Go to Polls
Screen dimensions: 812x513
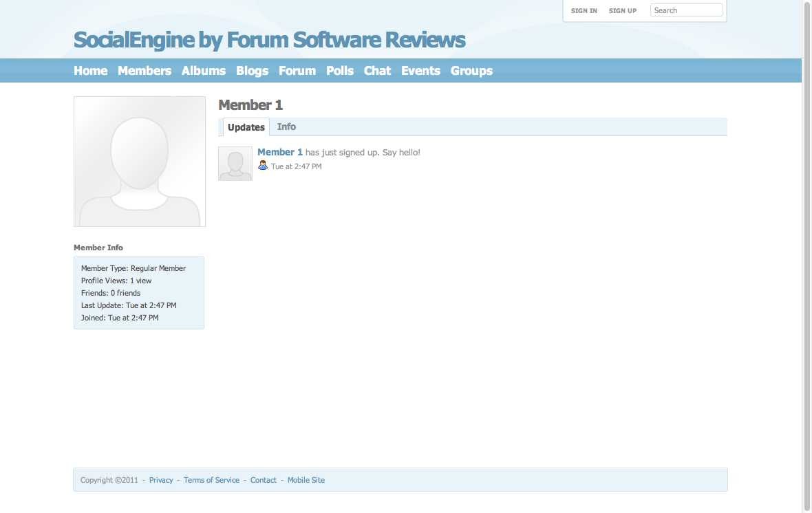pyautogui.click(x=340, y=70)
